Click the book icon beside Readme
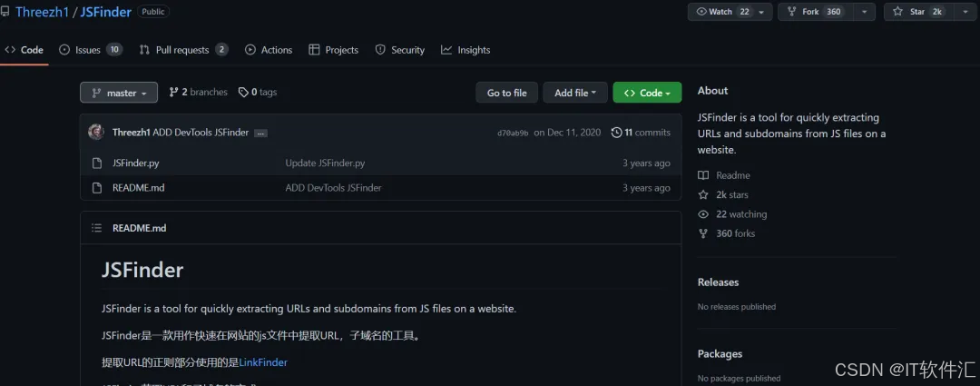980x386 pixels. (703, 176)
